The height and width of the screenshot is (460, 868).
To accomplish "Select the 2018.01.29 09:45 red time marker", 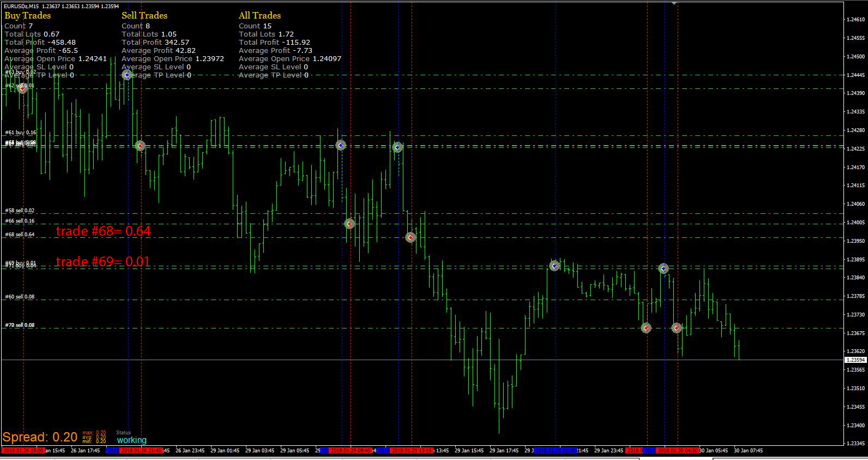I will (x=351, y=451).
